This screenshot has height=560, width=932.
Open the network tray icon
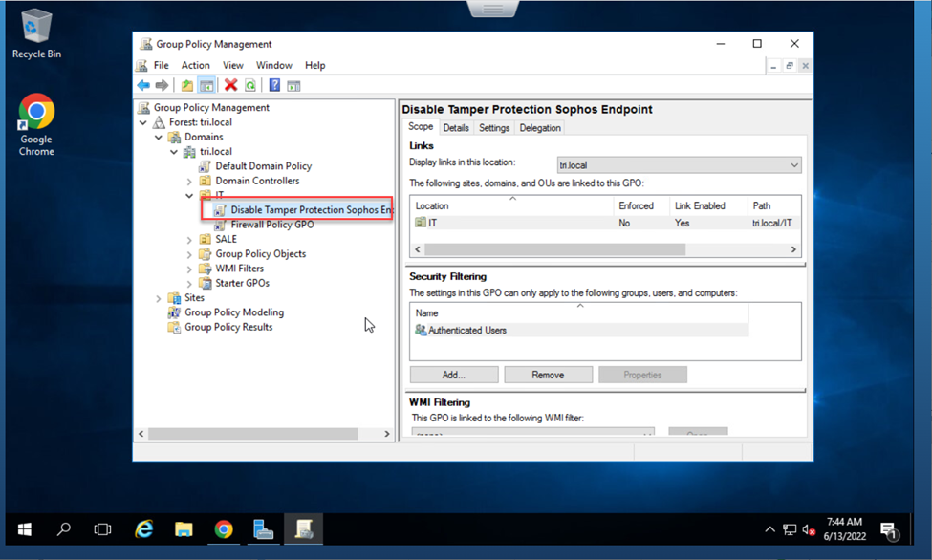click(x=790, y=529)
